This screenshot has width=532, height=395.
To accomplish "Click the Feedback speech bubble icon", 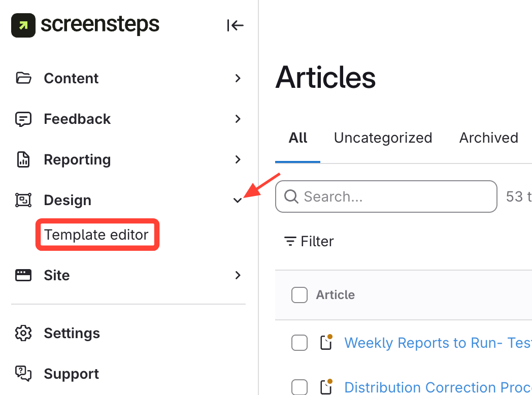I will (x=23, y=119).
